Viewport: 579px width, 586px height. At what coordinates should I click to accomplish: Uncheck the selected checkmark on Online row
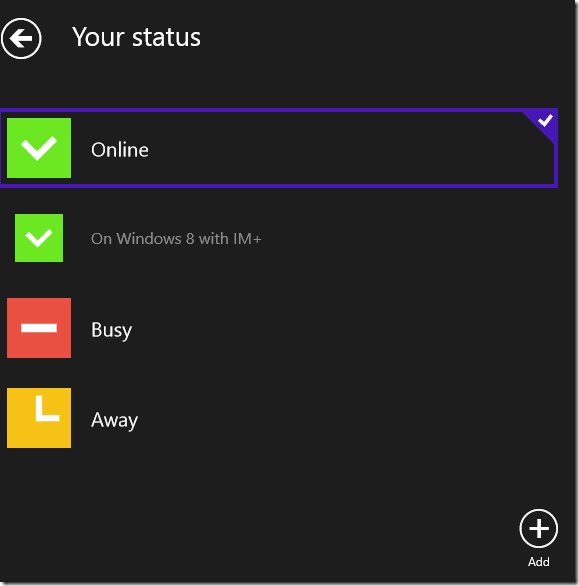click(545, 121)
